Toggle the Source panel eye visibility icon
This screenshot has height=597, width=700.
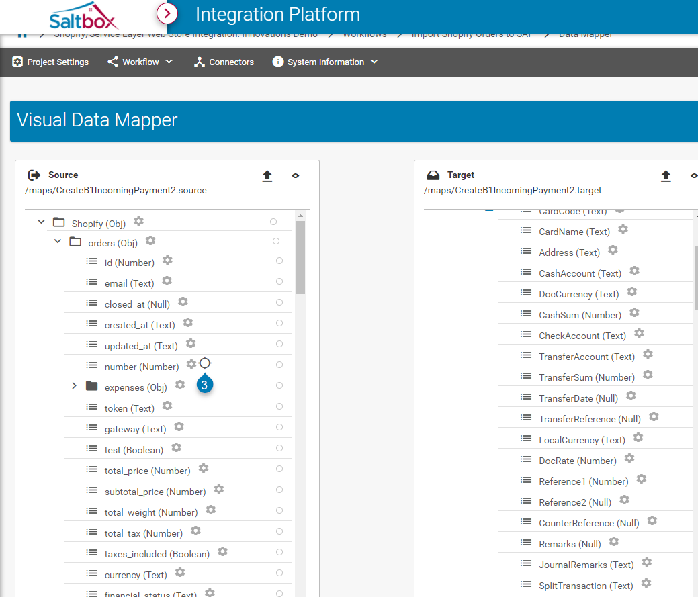295,176
